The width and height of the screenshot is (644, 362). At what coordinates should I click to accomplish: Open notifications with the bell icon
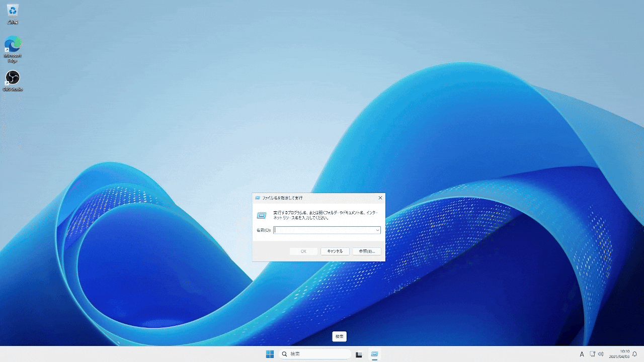tap(635, 354)
